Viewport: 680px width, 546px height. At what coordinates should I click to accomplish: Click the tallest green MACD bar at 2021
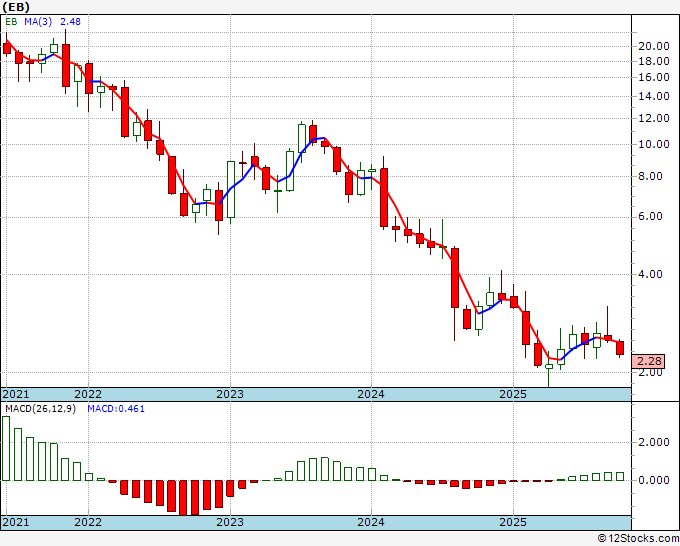[6, 448]
